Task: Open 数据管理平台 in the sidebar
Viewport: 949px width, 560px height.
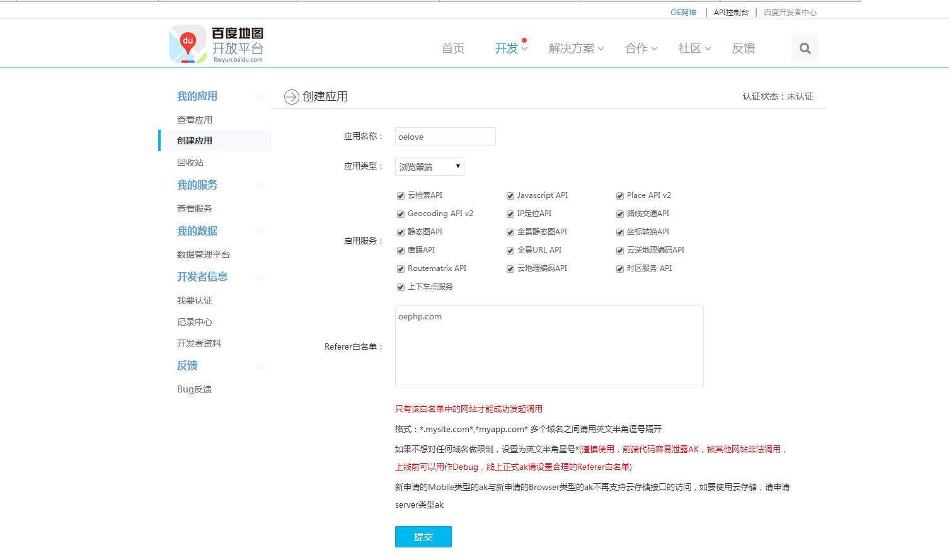Action: point(204,254)
